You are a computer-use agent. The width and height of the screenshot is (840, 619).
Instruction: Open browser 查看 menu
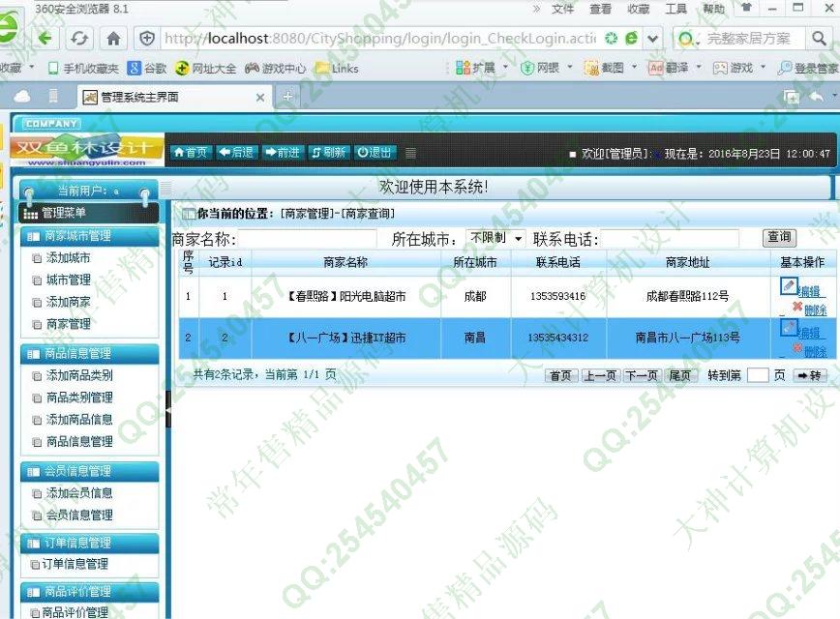[600, 9]
